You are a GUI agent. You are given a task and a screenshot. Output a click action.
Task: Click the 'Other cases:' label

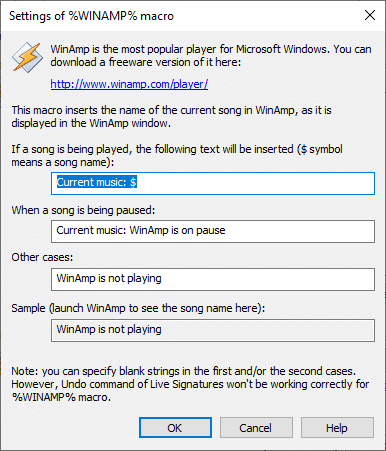click(42, 257)
